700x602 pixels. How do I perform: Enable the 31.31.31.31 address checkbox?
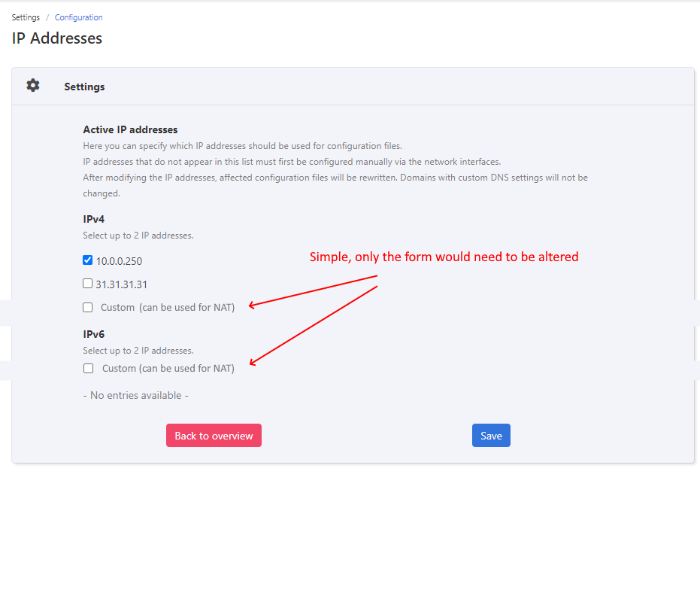[88, 284]
